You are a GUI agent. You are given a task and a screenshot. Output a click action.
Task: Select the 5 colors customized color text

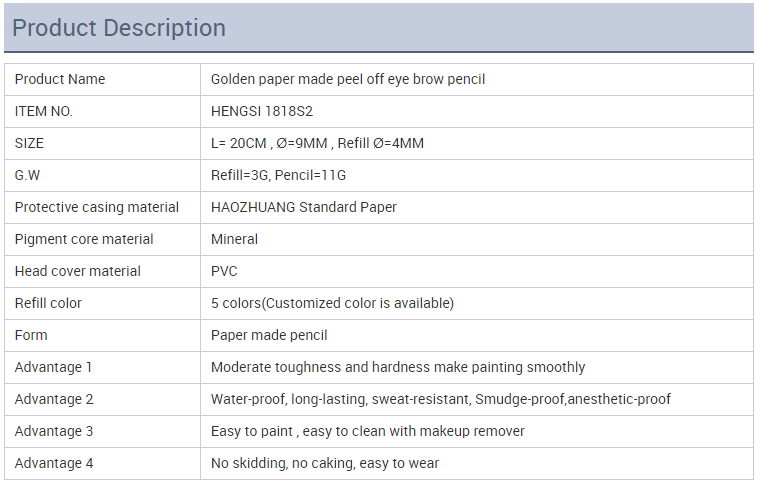(x=332, y=303)
